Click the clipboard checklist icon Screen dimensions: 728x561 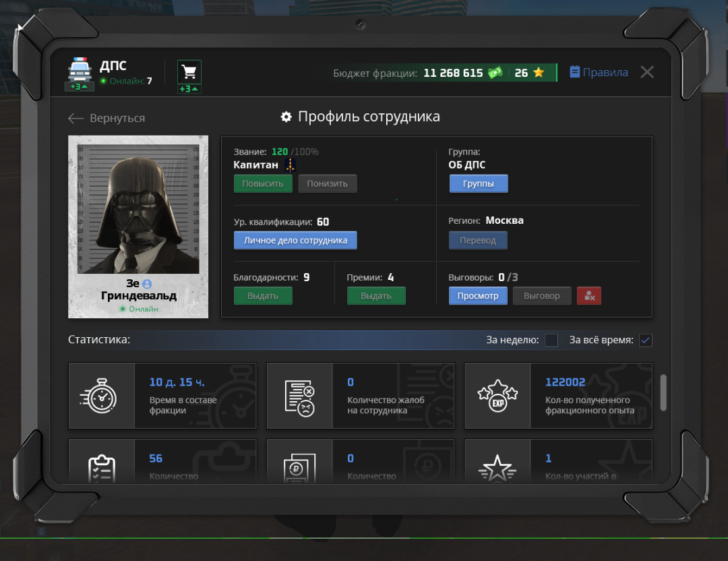pos(102,469)
